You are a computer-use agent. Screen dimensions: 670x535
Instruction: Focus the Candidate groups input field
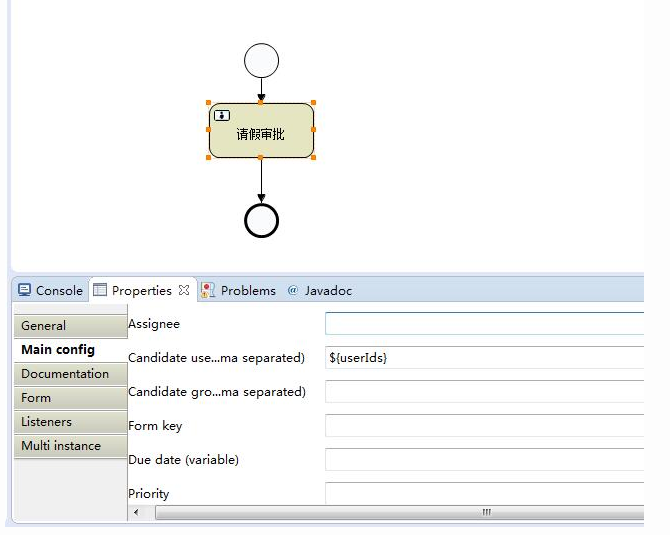pyautogui.click(x=484, y=391)
